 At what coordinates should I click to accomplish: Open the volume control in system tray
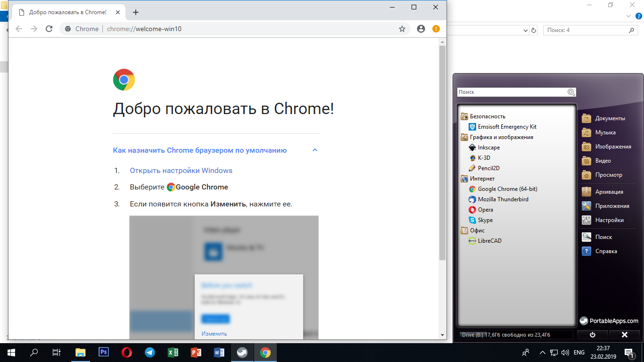(565, 353)
